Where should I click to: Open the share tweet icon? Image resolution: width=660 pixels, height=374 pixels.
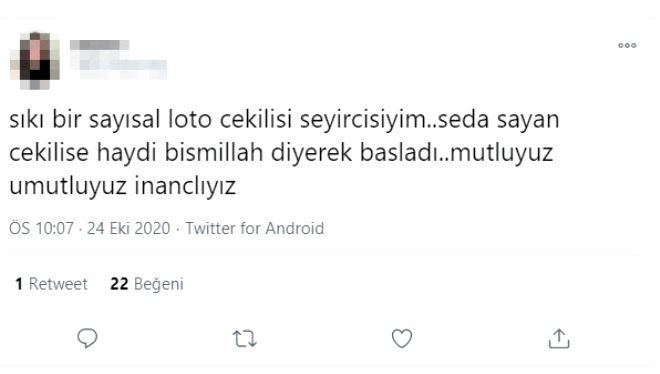click(559, 339)
